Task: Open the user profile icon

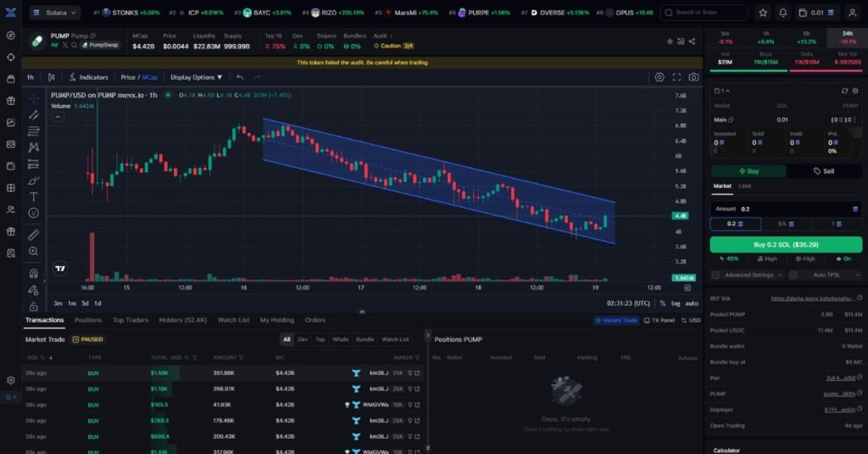Action: point(853,12)
